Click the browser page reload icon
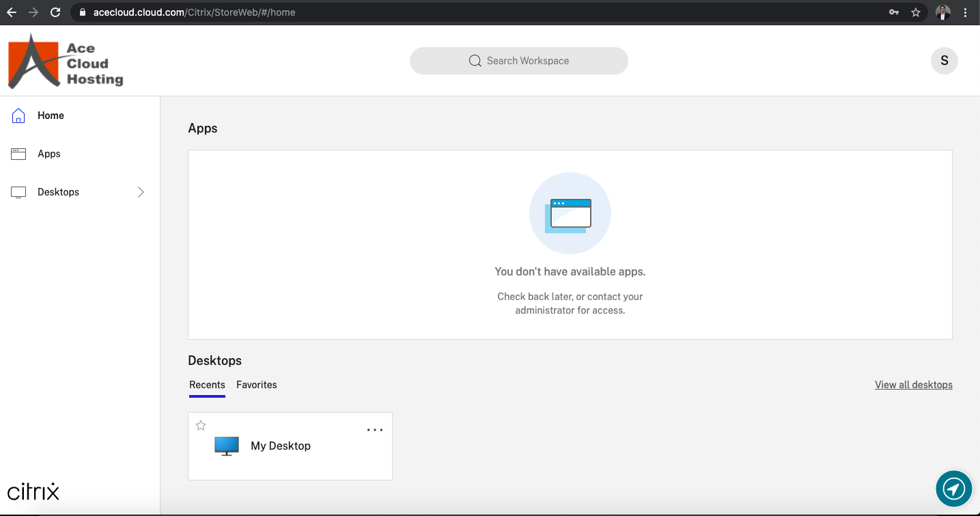The width and height of the screenshot is (980, 516). [55, 12]
